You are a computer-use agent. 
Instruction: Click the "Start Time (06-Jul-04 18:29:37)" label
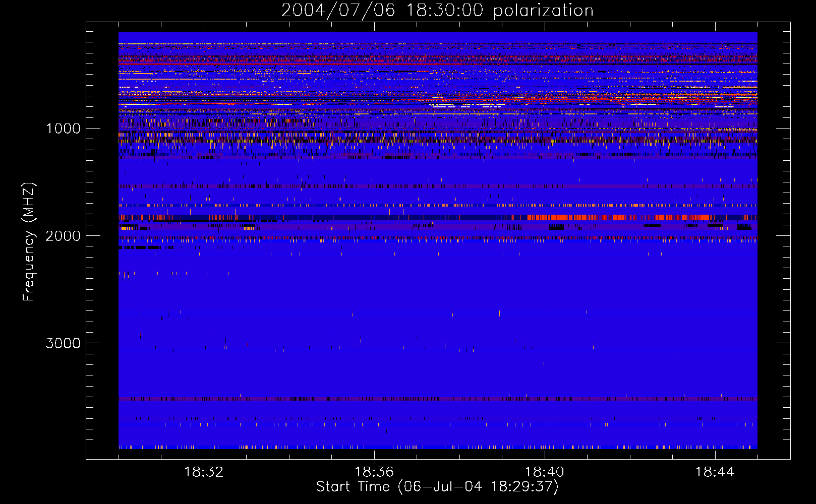(437, 487)
